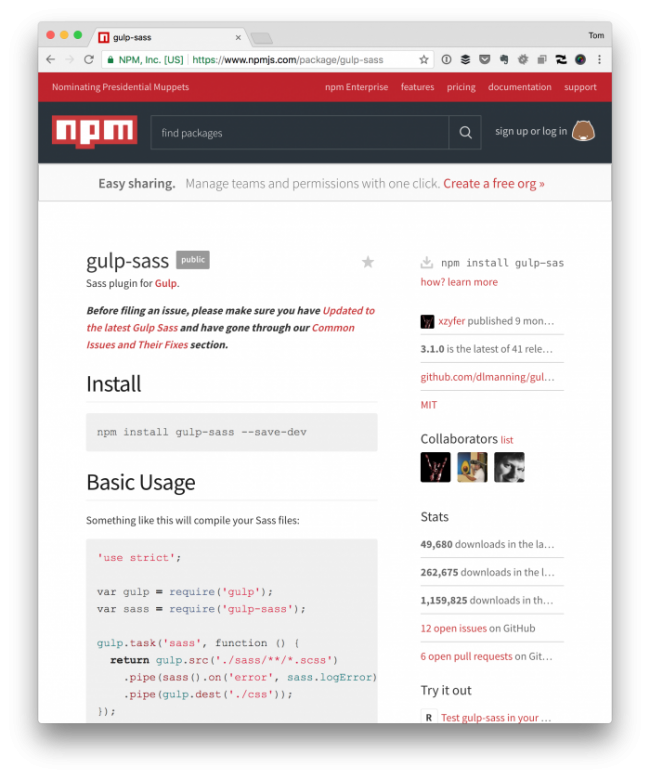This screenshot has height=778, width=650.
Task: Click the npm logo in header
Action: [x=94, y=132]
